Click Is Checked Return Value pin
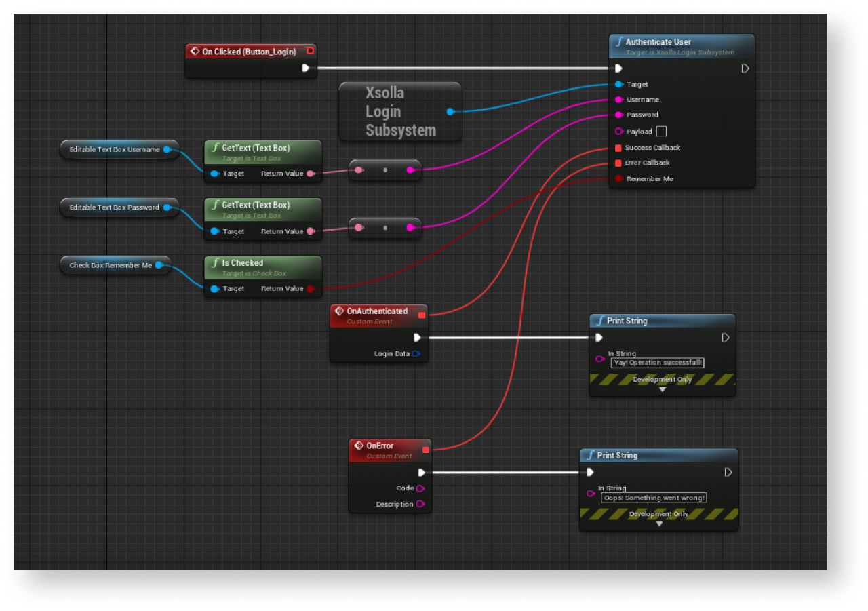This screenshot has width=868, height=611. click(311, 289)
